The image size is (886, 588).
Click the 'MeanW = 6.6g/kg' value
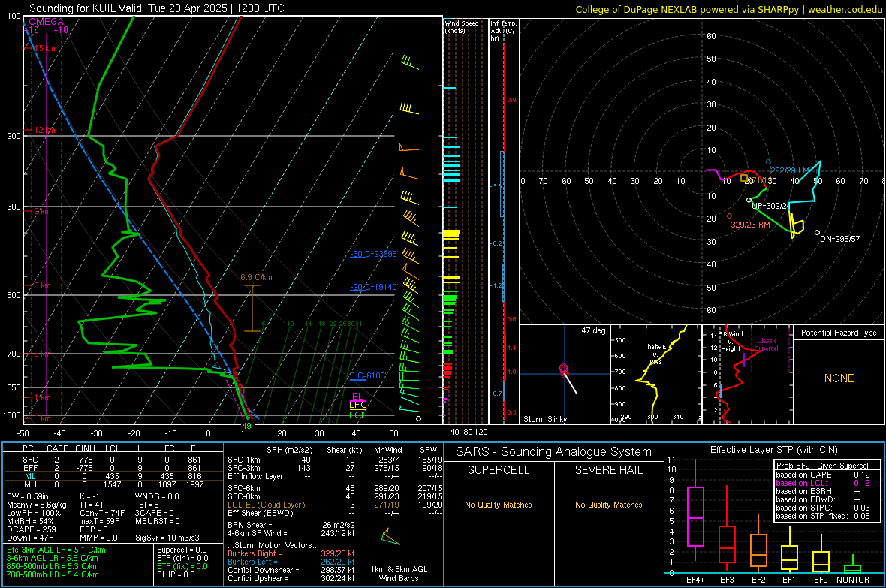pyautogui.click(x=36, y=505)
